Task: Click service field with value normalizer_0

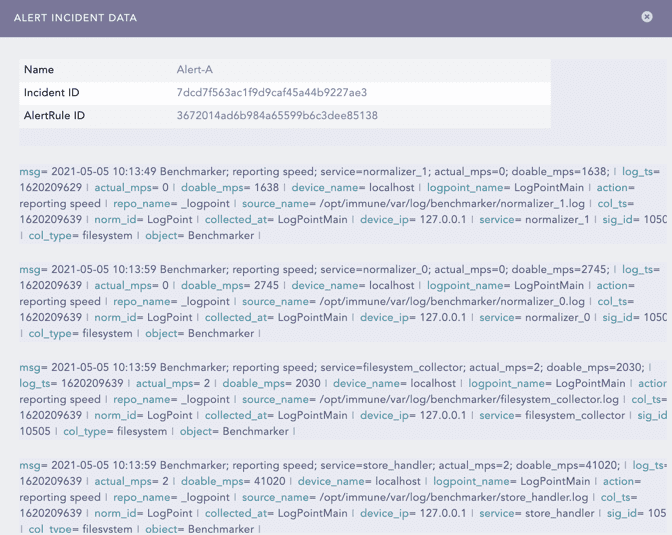Action: tap(500, 318)
